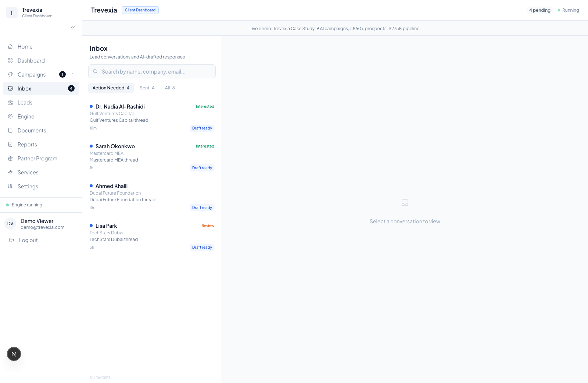Click the Settings sliders icon
This screenshot has height=383, width=588.
10,187
